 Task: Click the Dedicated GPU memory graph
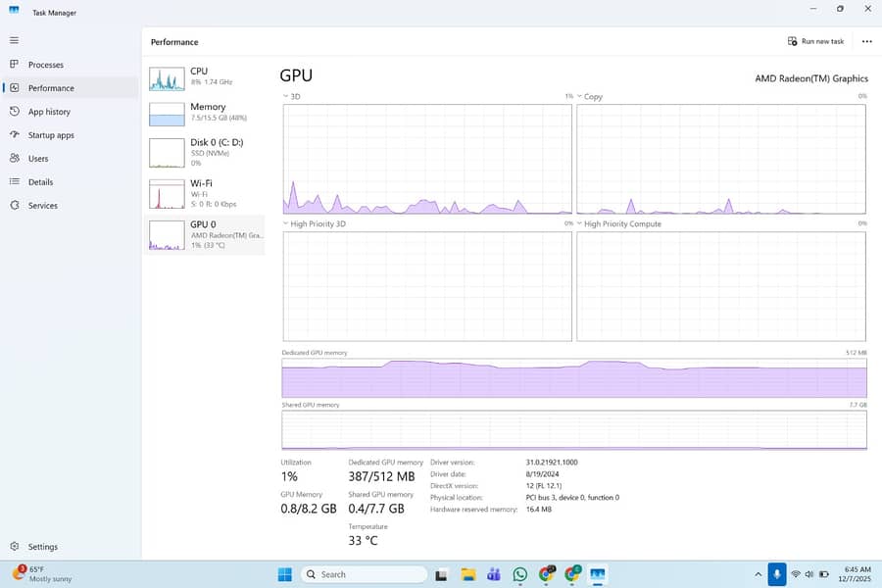[x=573, y=377]
